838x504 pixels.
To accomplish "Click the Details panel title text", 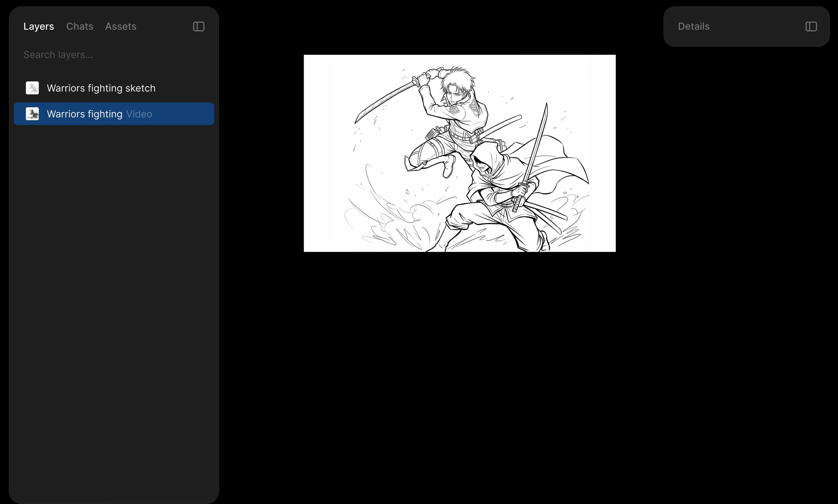I will coord(694,26).
